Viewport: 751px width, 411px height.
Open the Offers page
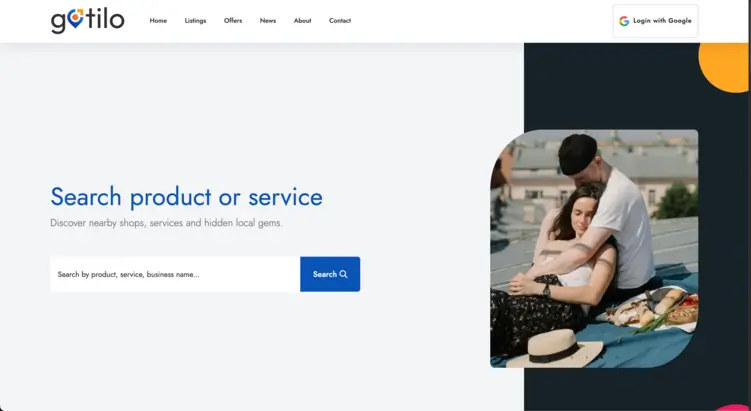click(233, 21)
